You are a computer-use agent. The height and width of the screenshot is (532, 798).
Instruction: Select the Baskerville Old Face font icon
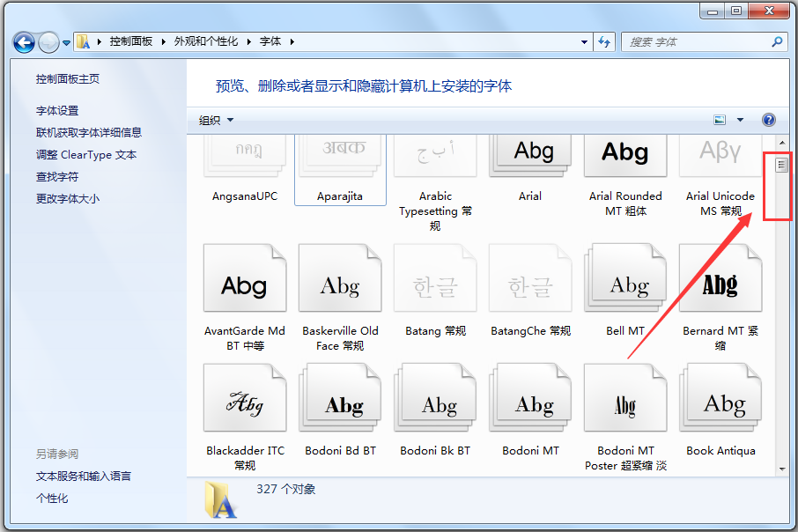[x=340, y=278]
